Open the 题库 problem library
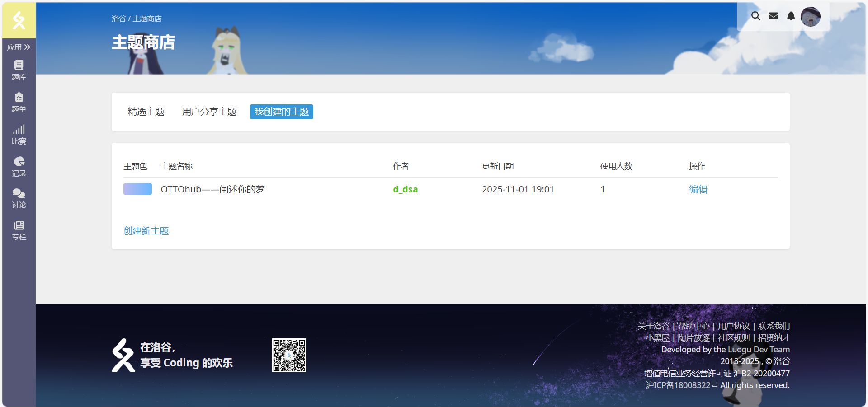Screen dimensions: 868x407 pyautogui.click(x=19, y=70)
